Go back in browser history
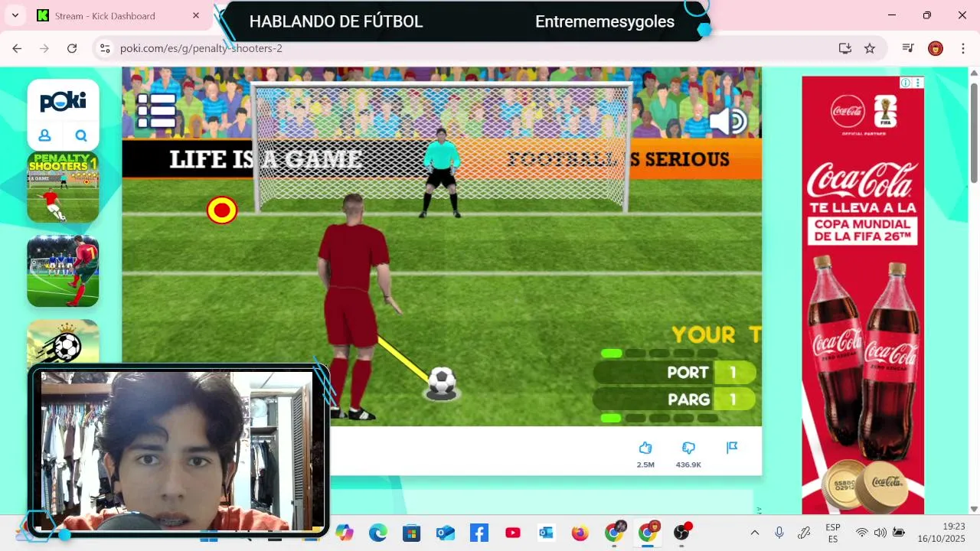The height and width of the screenshot is (551, 980). 17,48
